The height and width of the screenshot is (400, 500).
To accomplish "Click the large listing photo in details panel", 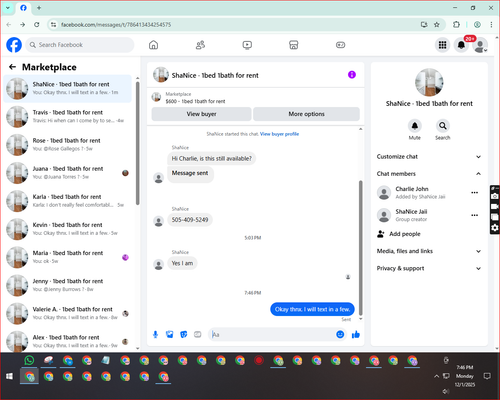I will pos(429,82).
